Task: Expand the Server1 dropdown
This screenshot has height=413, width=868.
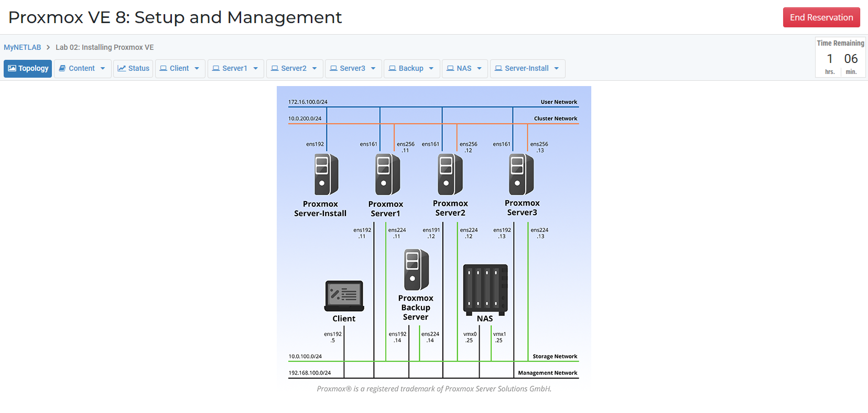Action: pos(235,68)
